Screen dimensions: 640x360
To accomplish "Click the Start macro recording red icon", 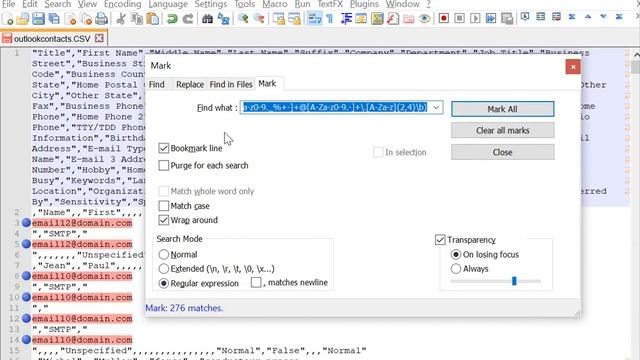I will [444, 19].
